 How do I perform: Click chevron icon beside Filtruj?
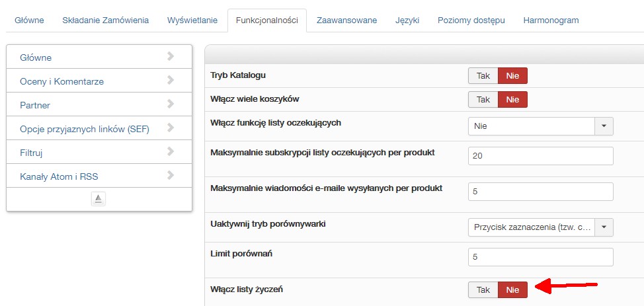pos(171,152)
